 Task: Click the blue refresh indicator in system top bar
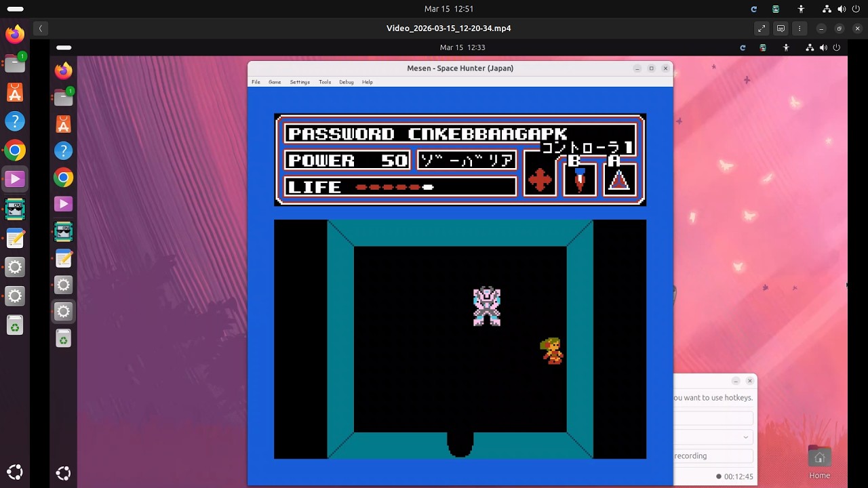[753, 9]
